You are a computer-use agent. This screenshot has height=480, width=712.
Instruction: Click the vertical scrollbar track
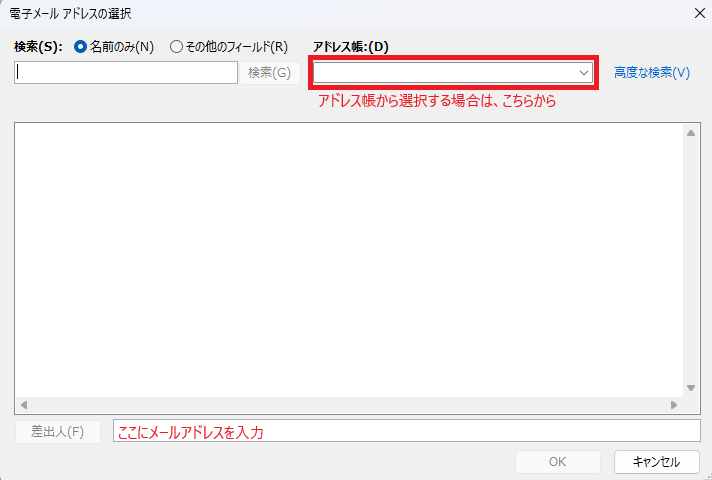tap(690, 260)
